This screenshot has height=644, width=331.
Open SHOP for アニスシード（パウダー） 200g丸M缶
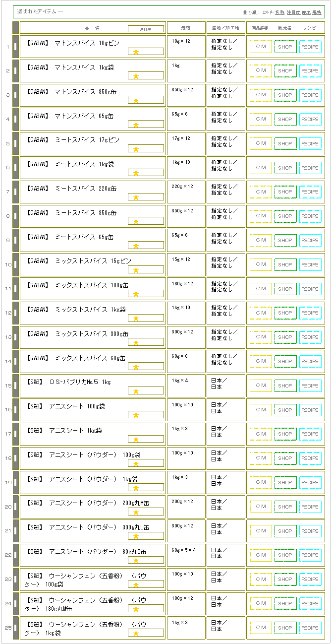(x=285, y=507)
